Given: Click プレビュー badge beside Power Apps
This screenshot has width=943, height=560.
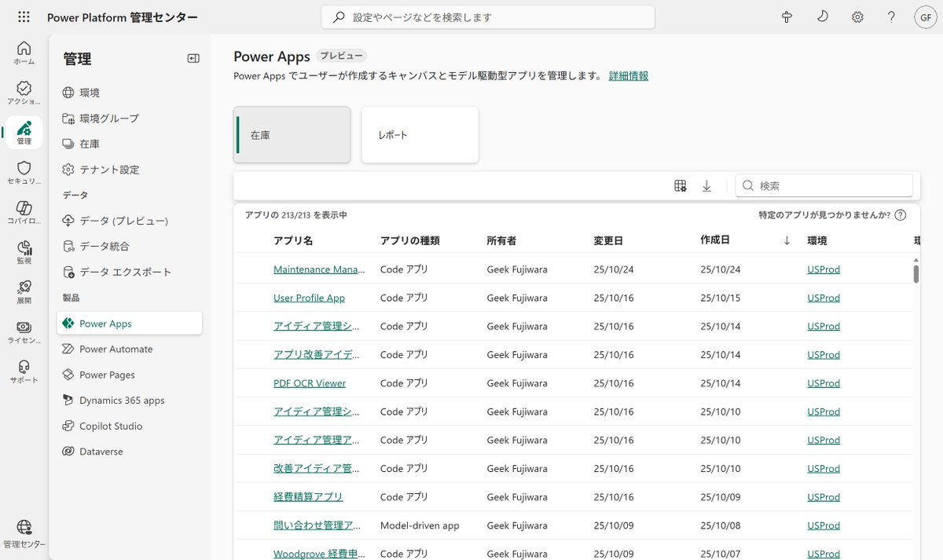Looking at the screenshot, I should (341, 56).
